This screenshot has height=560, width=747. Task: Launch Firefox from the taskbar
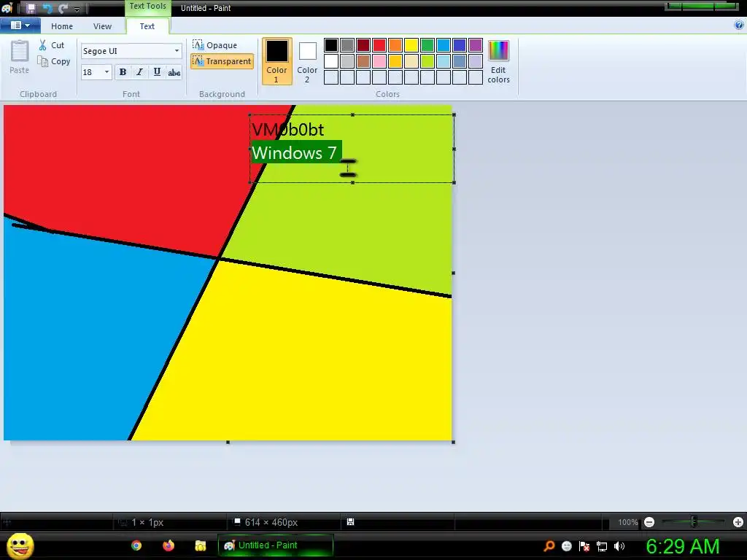coord(169,545)
